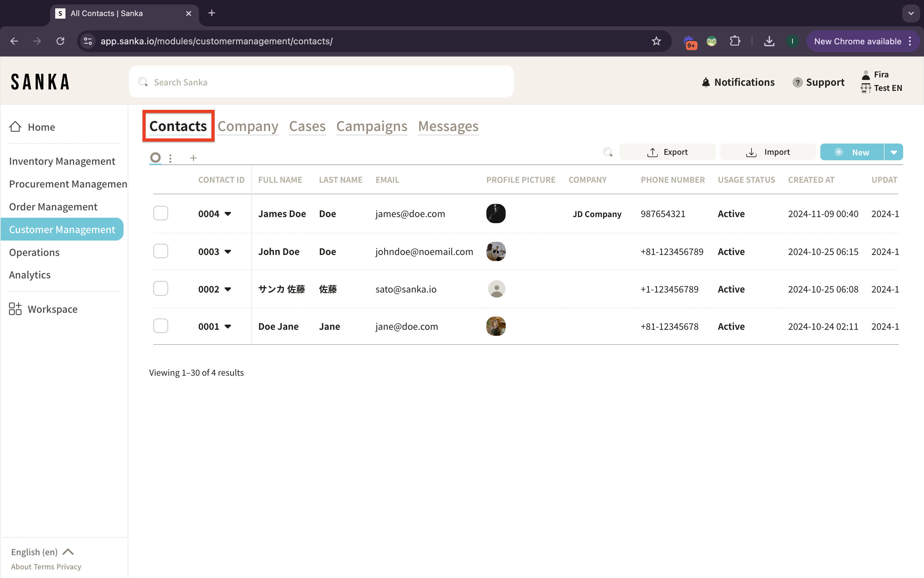Open Inventory Management in the sidebar
924x578 pixels.
point(62,161)
